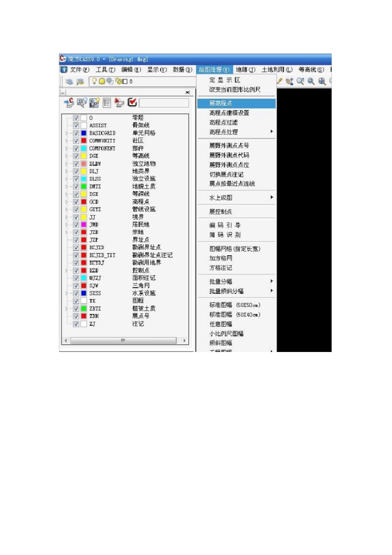Expand the BASICGRID layer tree node
The height and width of the screenshot is (555, 392).
coord(67,133)
